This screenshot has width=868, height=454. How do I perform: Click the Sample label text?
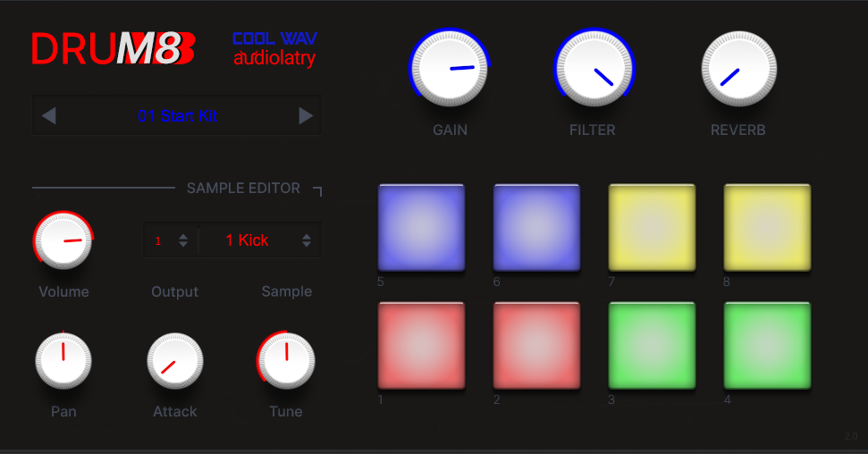coord(287,291)
